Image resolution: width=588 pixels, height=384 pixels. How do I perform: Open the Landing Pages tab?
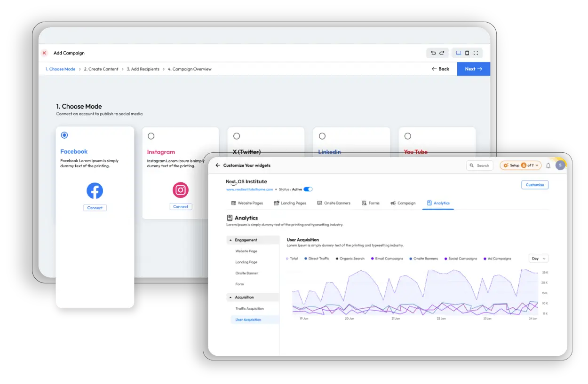point(290,203)
